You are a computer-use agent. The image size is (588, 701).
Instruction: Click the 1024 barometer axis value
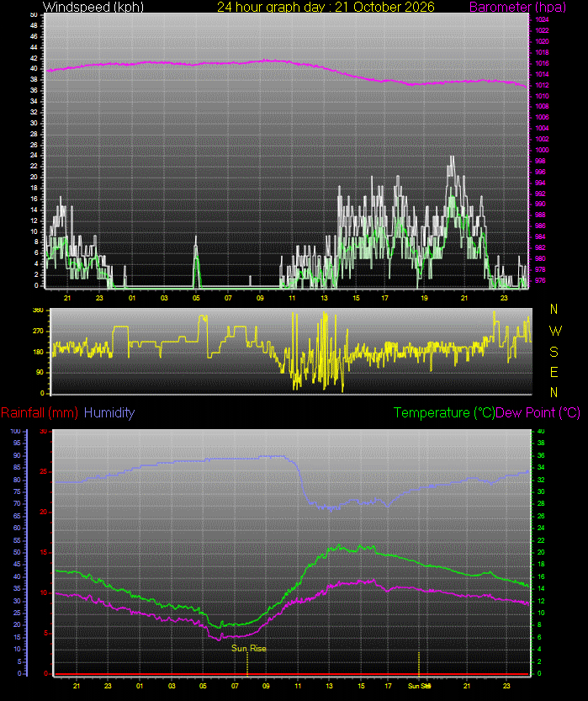pyautogui.click(x=542, y=19)
